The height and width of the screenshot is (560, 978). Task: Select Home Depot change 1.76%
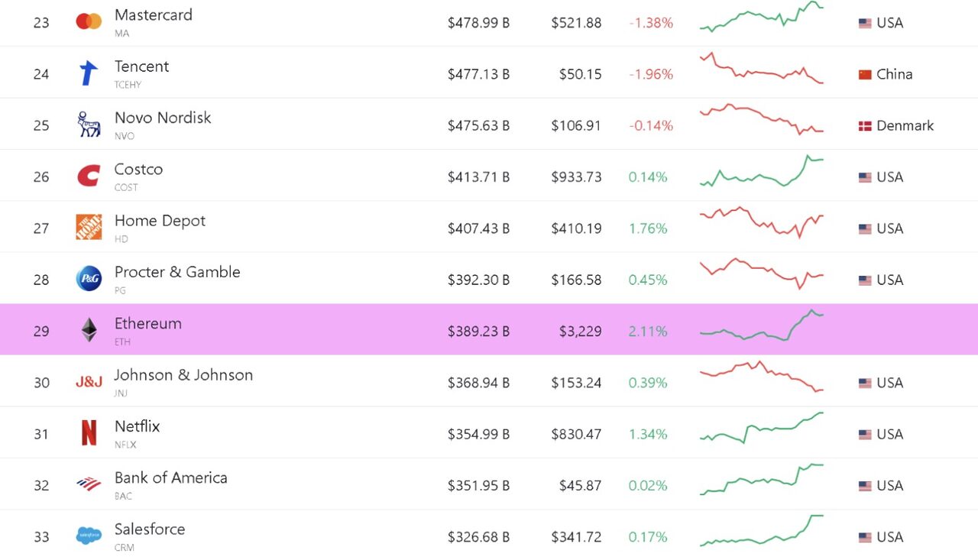pos(648,228)
